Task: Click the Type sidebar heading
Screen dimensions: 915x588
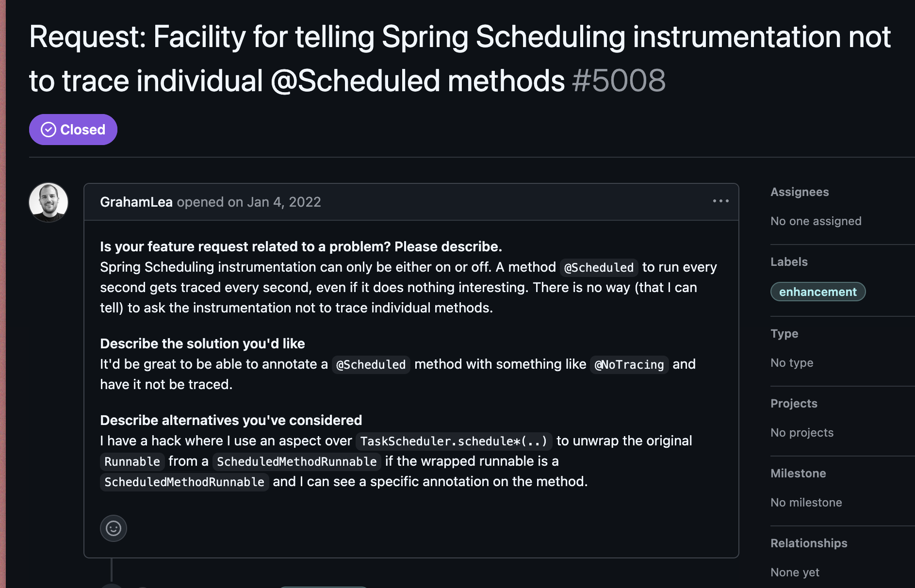Action: [x=784, y=334]
